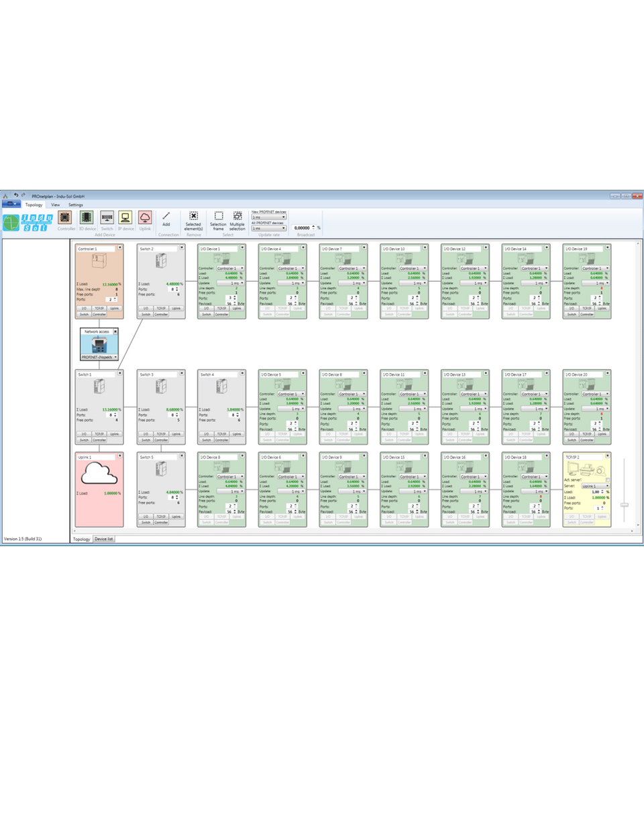Switch to the Settings menu tab
The width and height of the screenshot is (644, 832).
pyautogui.click(x=75, y=205)
